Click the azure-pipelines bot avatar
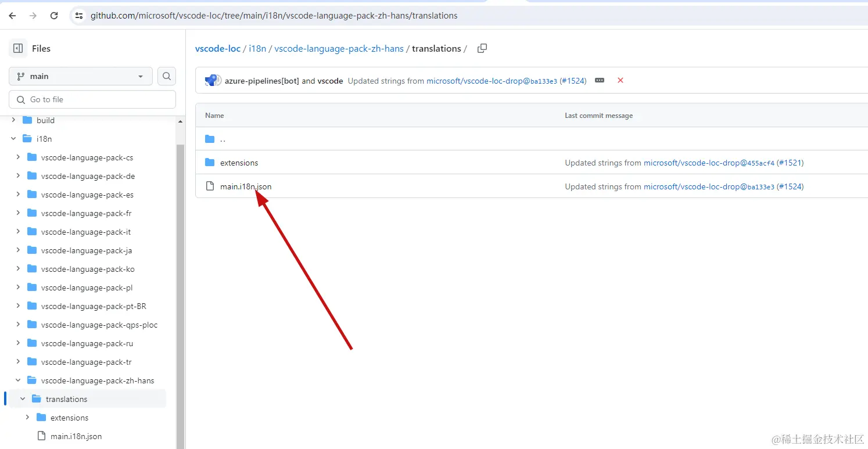The image size is (868, 449). (212, 80)
